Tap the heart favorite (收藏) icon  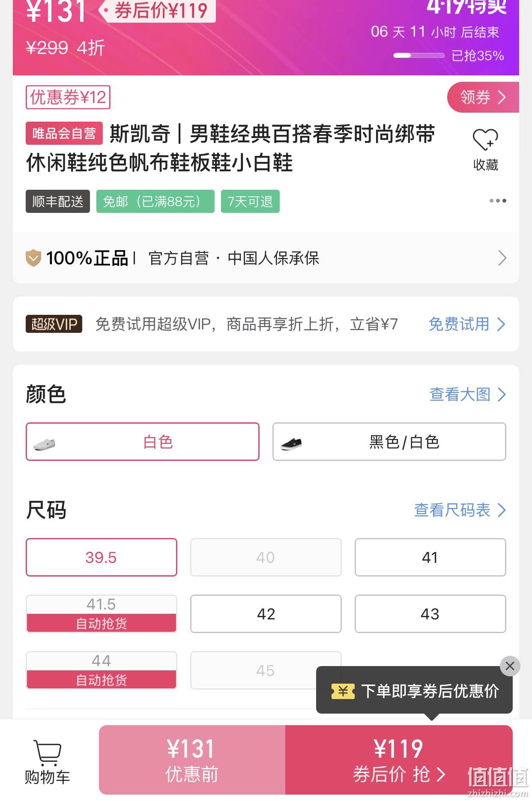485,139
